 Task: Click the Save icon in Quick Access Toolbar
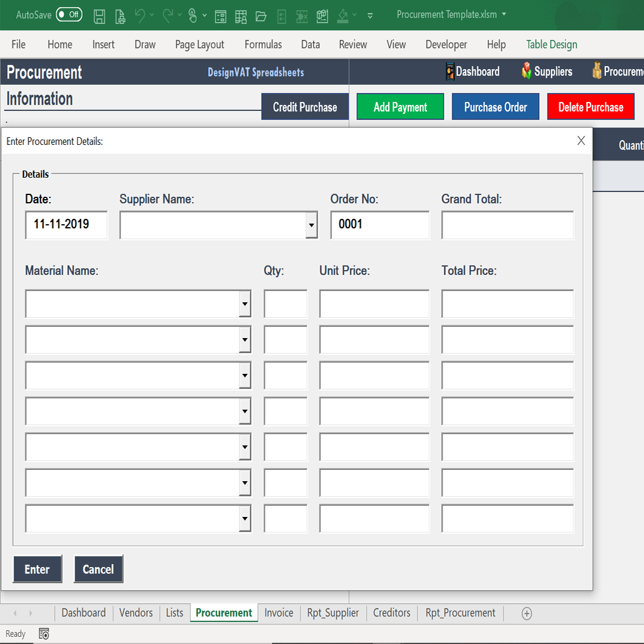(x=100, y=16)
